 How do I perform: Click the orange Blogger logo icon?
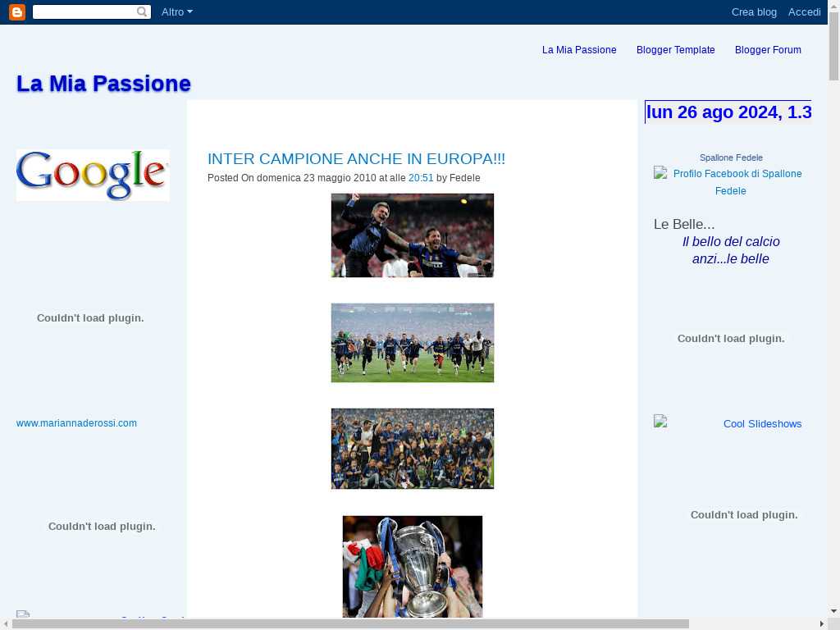[x=17, y=11]
